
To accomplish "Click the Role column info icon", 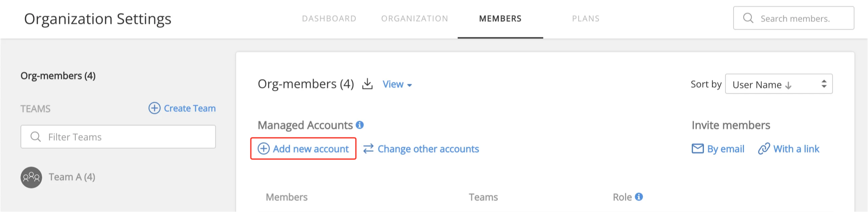I will (639, 197).
